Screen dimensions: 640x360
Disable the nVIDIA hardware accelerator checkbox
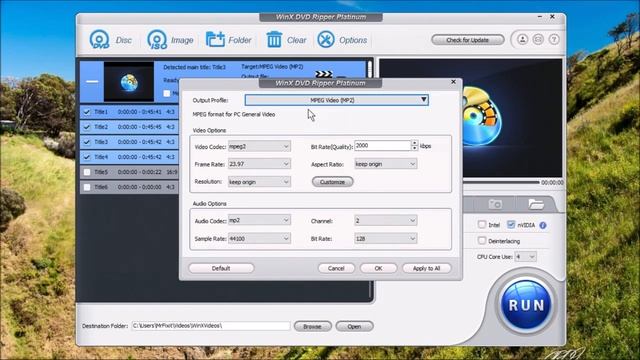(x=511, y=224)
